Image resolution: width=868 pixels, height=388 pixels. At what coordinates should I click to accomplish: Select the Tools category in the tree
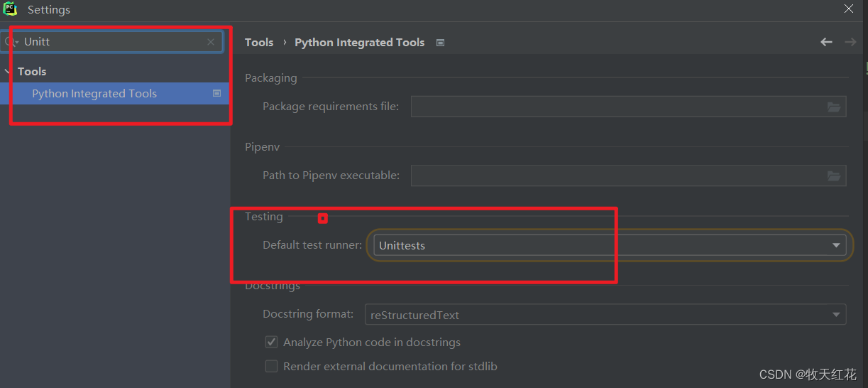[x=32, y=72]
